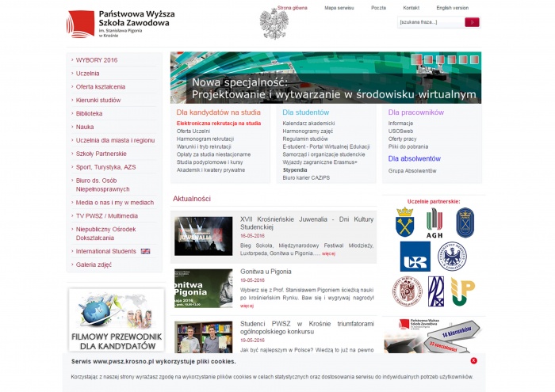Select the first banner slide indicator
This screenshot has width=555, height=392.
(416, 59)
